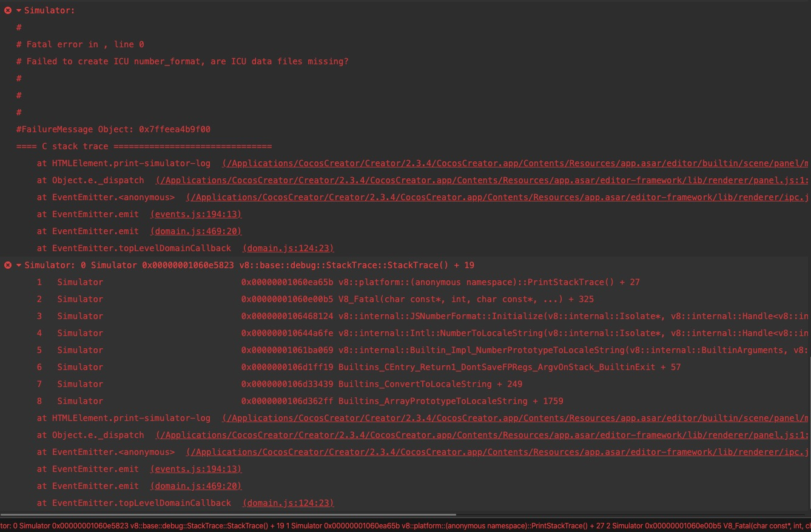Click the "==== C stack trace" header line

click(x=144, y=146)
